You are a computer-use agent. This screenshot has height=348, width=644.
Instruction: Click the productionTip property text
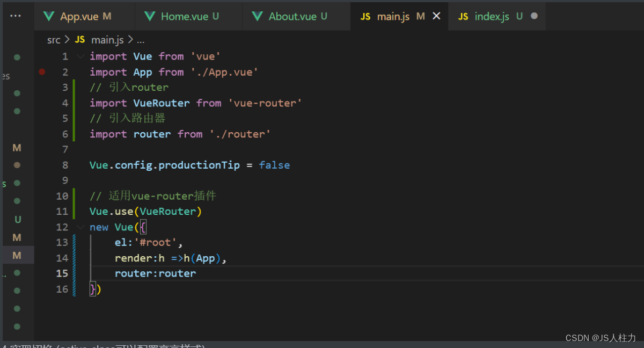pyautogui.click(x=199, y=165)
